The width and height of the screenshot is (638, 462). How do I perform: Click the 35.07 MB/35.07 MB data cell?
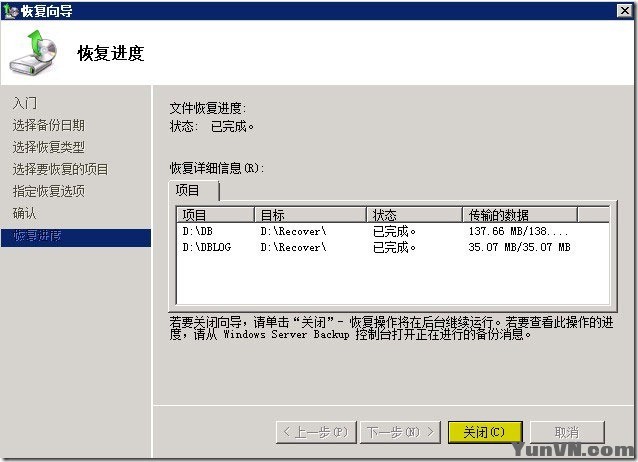pos(519,247)
